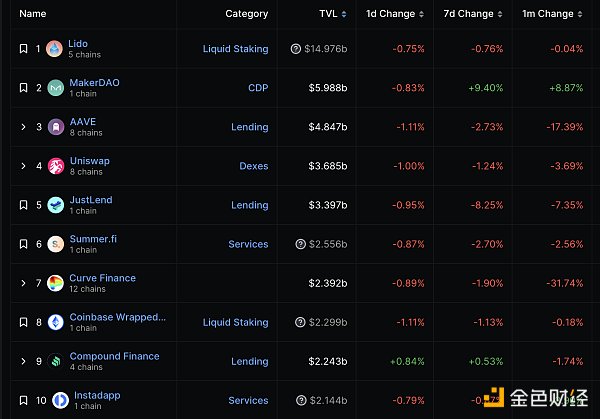This screenshot has height=419, width=600.
Task: Expand the AAVE row chevron
Action: 23,127
